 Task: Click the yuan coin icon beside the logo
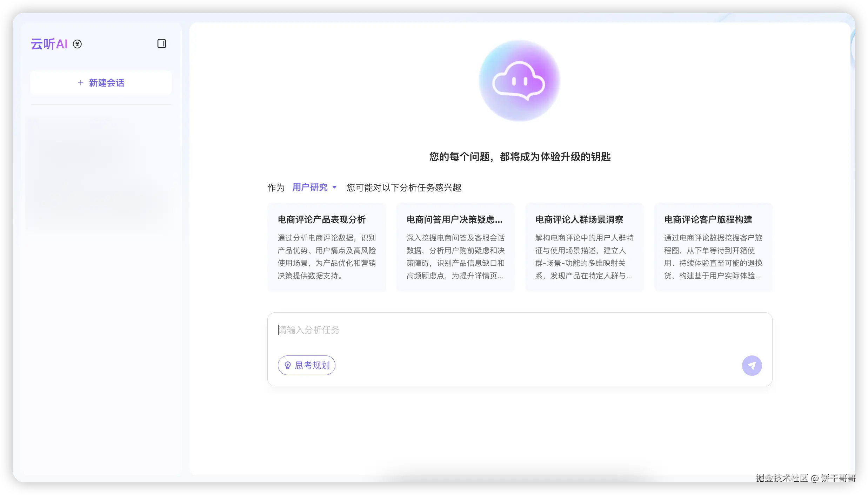(x=77, y=44)
